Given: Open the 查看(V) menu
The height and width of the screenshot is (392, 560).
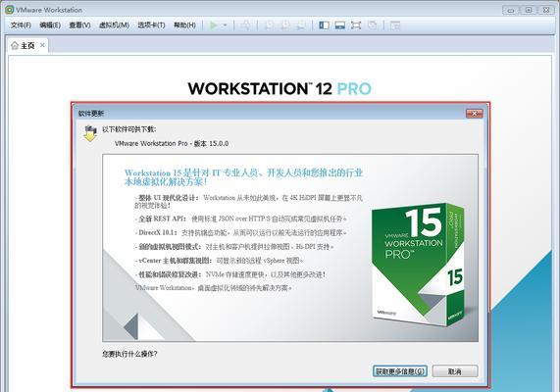Looking at the screenshot, I should [x=79, y=25].
